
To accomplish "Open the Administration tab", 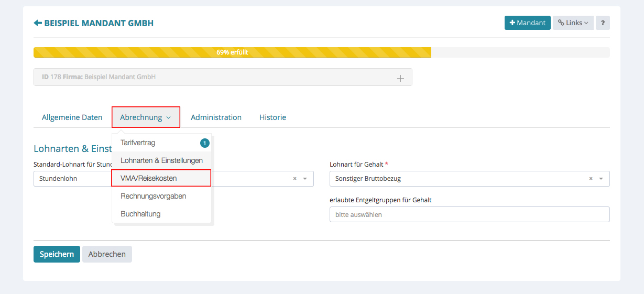I will pos(216,117).
